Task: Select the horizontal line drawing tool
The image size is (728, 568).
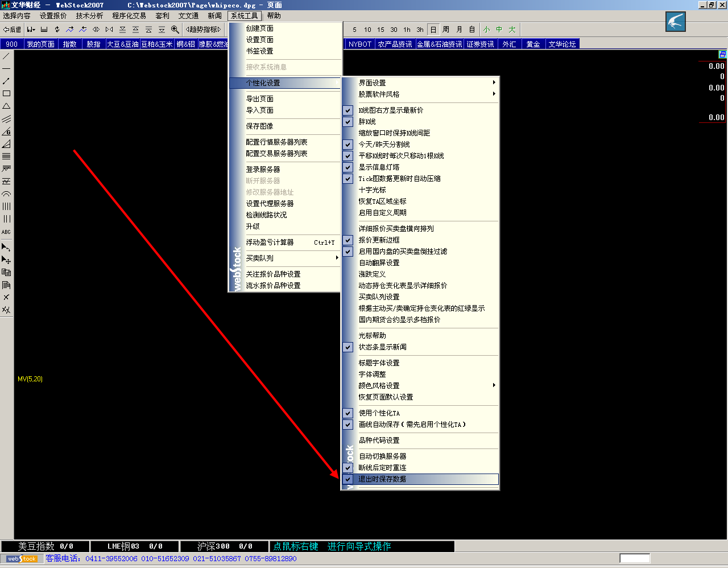Action: 6,68
